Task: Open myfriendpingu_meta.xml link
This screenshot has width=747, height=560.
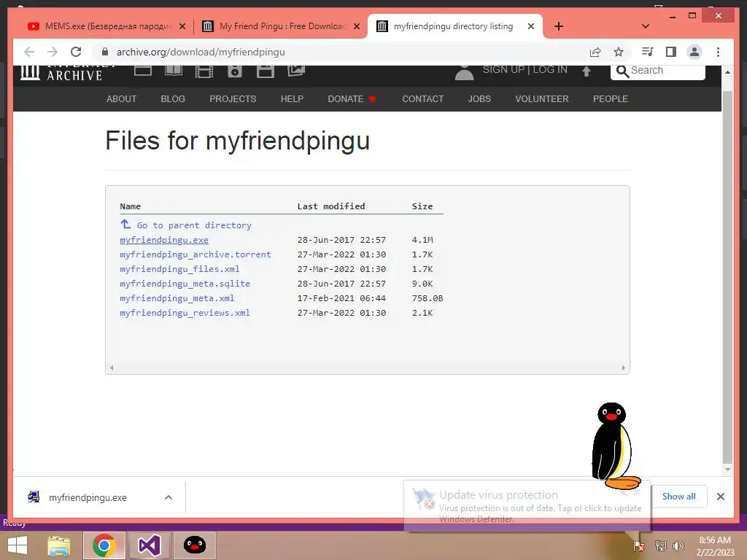Action: point(177,298)
